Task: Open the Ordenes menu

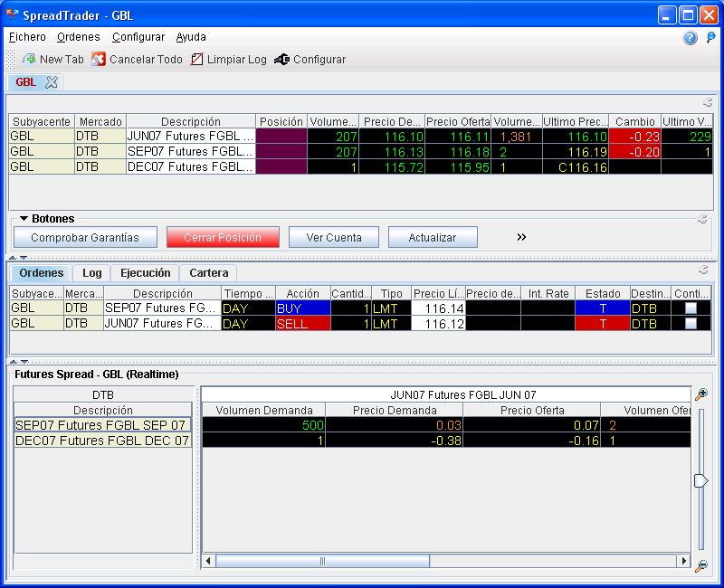Action: pos(79,37)
